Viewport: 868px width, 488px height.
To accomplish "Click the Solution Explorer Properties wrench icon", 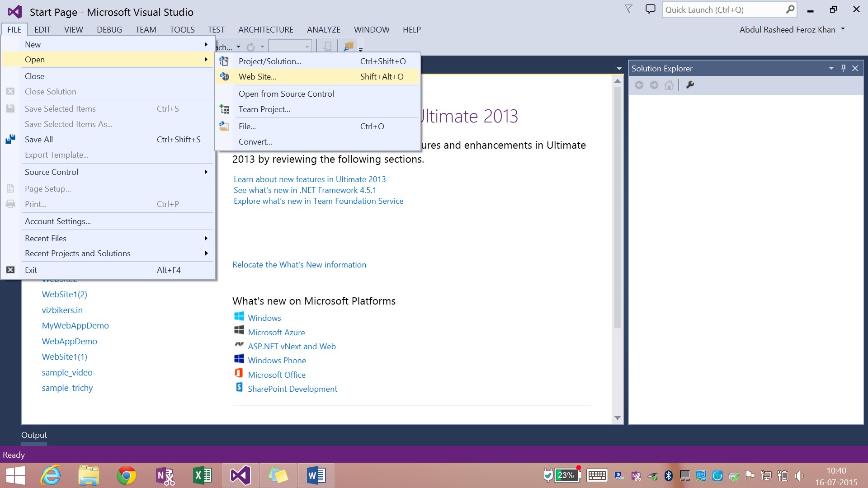I will 690,85.
